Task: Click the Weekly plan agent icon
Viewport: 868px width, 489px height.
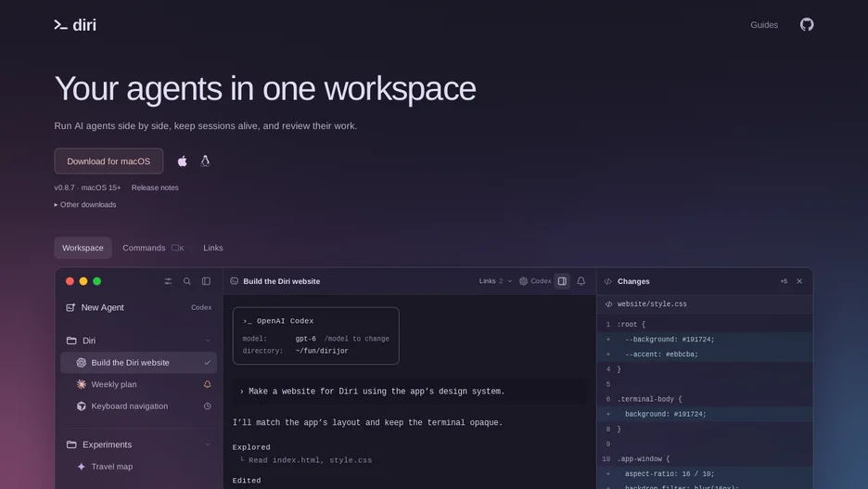Action: coord(82,384)
